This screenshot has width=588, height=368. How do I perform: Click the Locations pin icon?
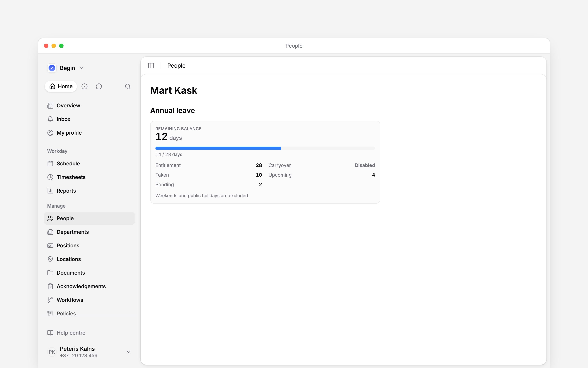pyautogui.click(x=50, y=259)
